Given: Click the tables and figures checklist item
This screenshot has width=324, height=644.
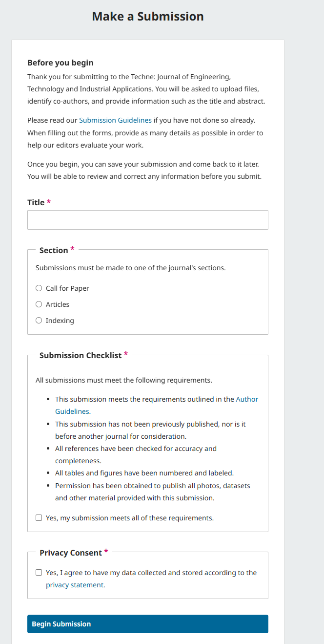Looking at the screenshot, I should tap(144, 473).
